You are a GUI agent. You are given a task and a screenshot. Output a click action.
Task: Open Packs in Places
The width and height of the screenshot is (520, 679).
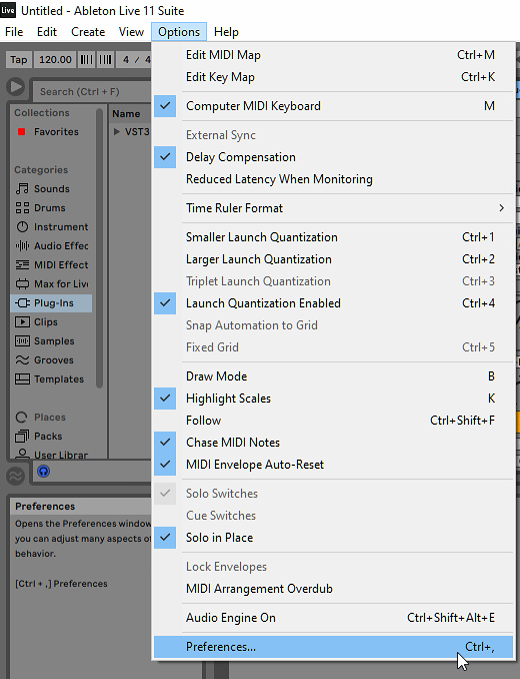coord(39,436)
